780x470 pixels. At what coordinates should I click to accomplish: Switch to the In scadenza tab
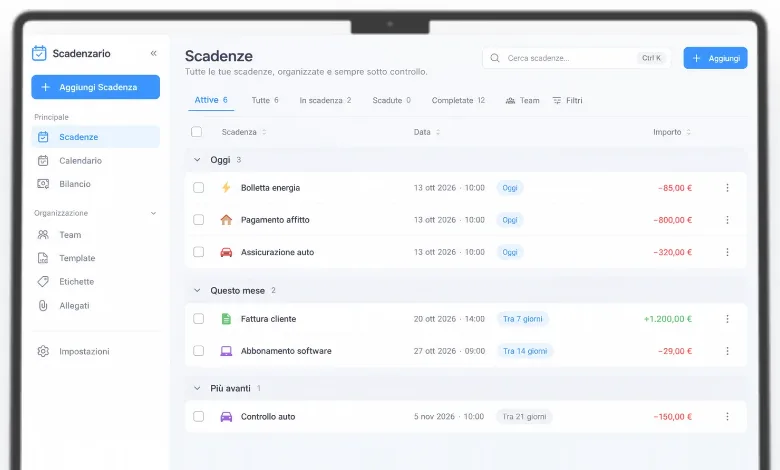tap(325, 100)
